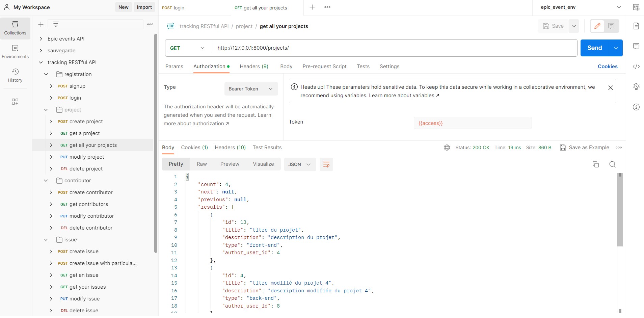
Task: Open the related requests lightbulb icon
Action: click(x=636, y=87)
